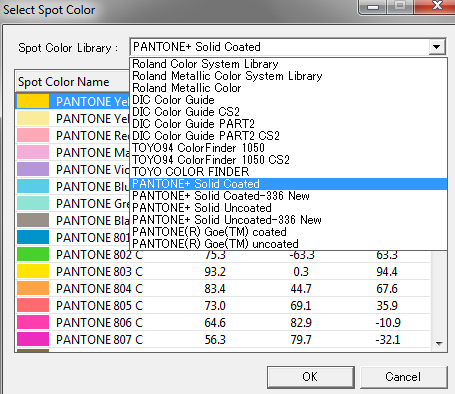Click the mint PANTONE Green row swatch

coord(33,203)
